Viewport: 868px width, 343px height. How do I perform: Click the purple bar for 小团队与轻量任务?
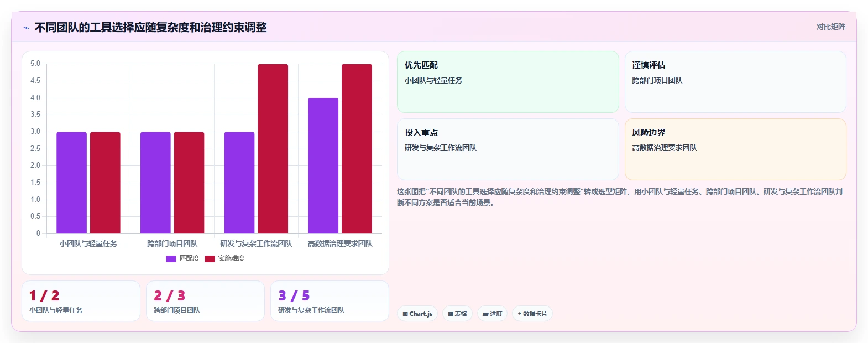71,183
